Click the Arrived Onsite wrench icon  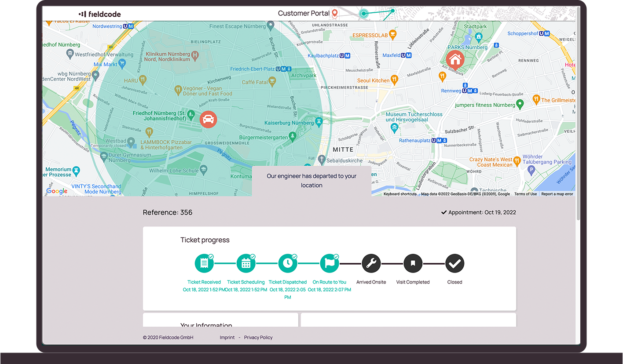tap(371, 263)
